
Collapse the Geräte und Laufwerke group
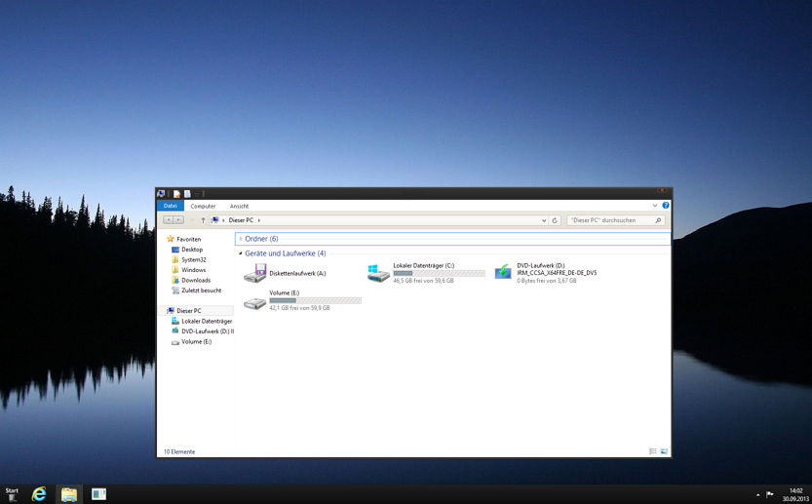[x=240, y=253]
